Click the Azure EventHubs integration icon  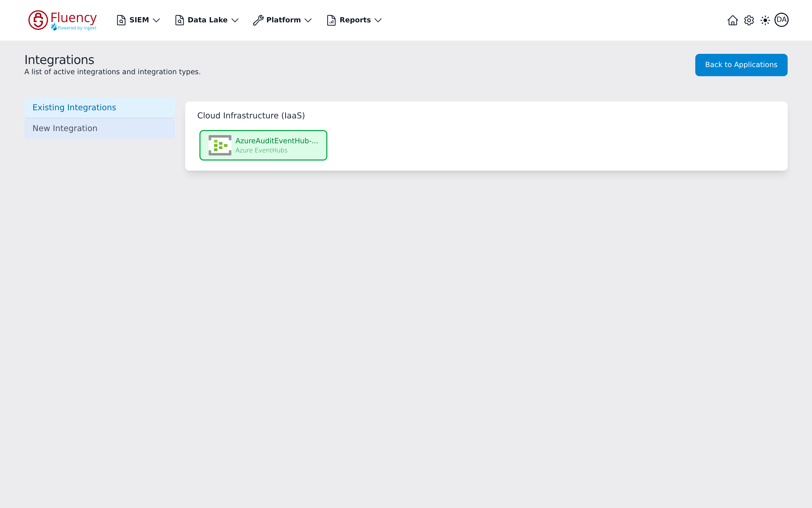(220, 145)
